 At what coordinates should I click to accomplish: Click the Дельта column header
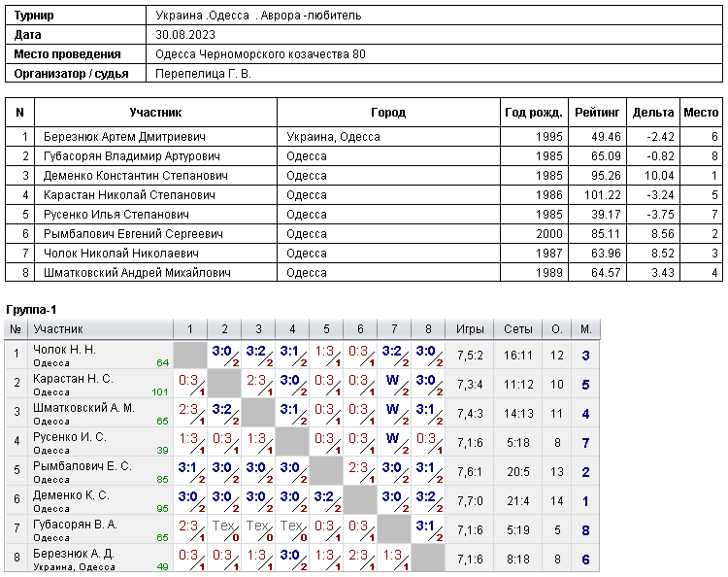[653, 113]
